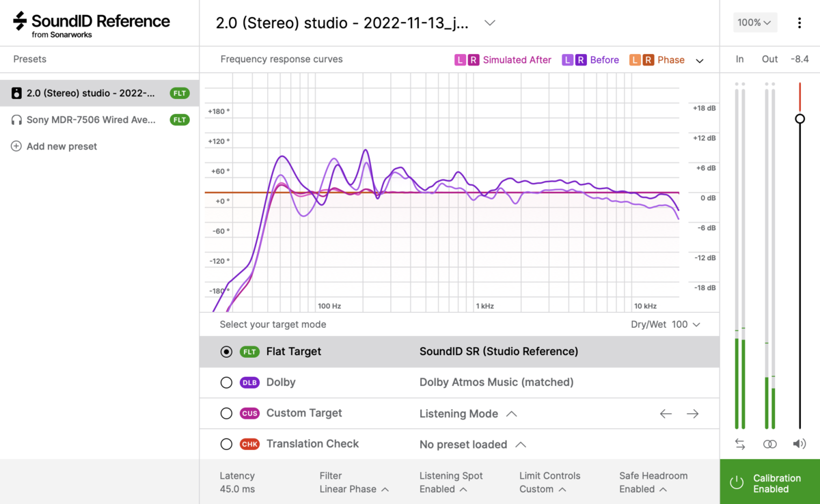
Task: Toggle Before left channel curve
Action: [x=567, y=60]
